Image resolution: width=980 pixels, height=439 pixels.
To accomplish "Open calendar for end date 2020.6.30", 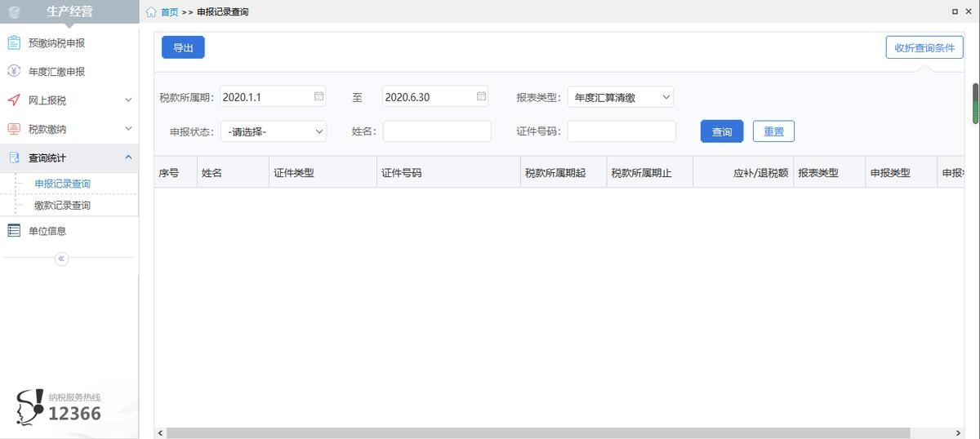I will point(481,96).
